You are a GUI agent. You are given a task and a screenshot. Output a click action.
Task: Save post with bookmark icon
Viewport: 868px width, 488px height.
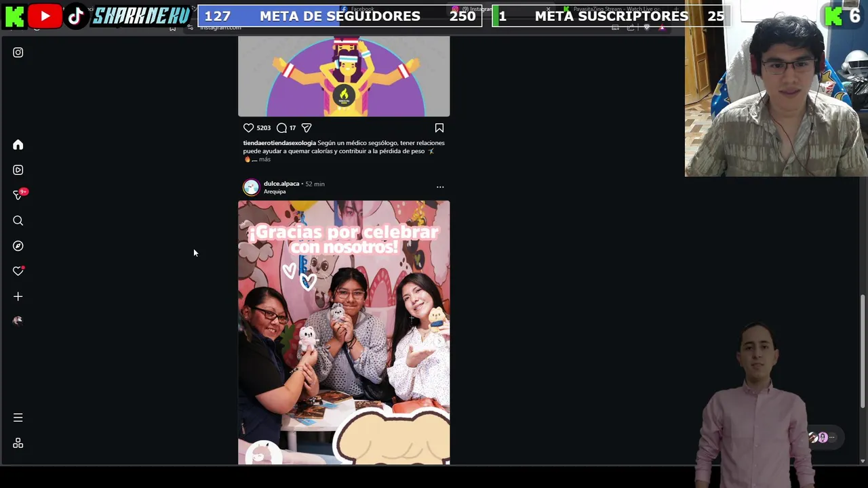click(x=439, y=127)
